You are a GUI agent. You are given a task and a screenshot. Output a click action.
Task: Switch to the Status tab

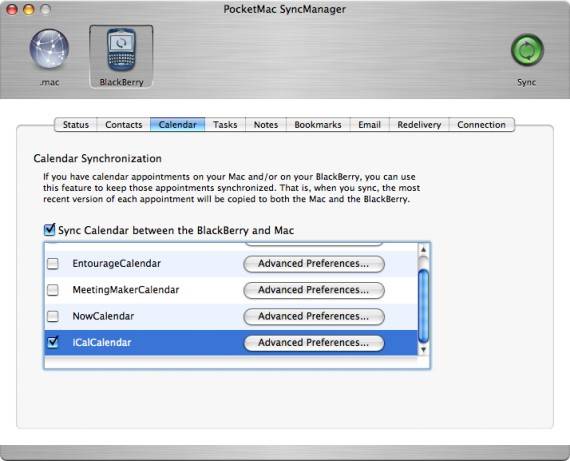pos(76,125)
